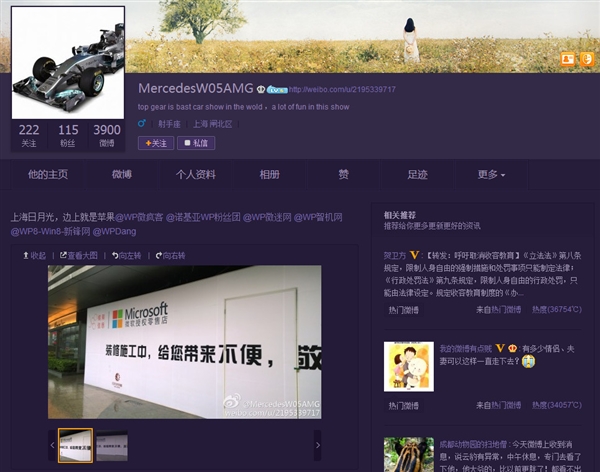Click the 上海 闸北区 location link
Screen dimensions: 600x472
pyautogui.click(x=212, y=124)
